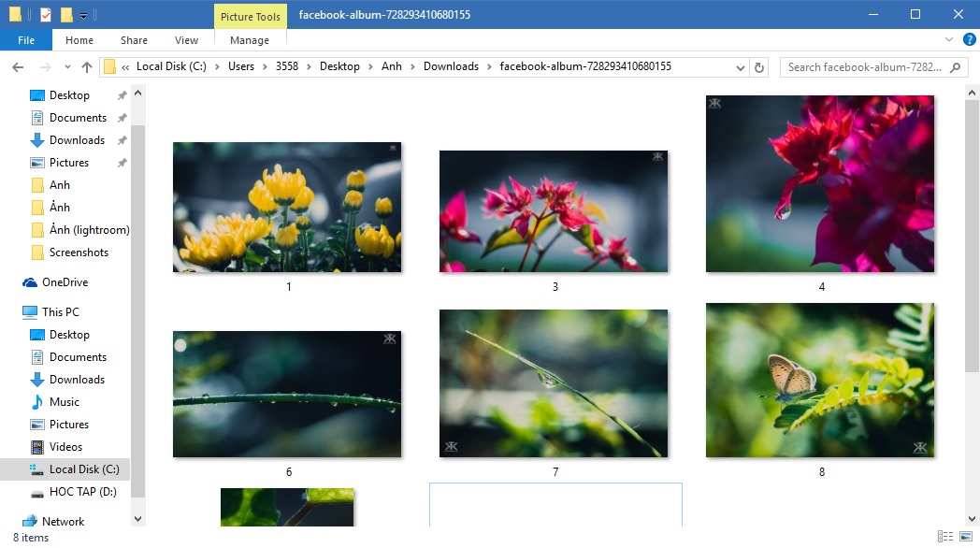The width and height of the screenshot is (980, 548).
Task: Switch to the View ribbon tab
Action: pos(186,40)
